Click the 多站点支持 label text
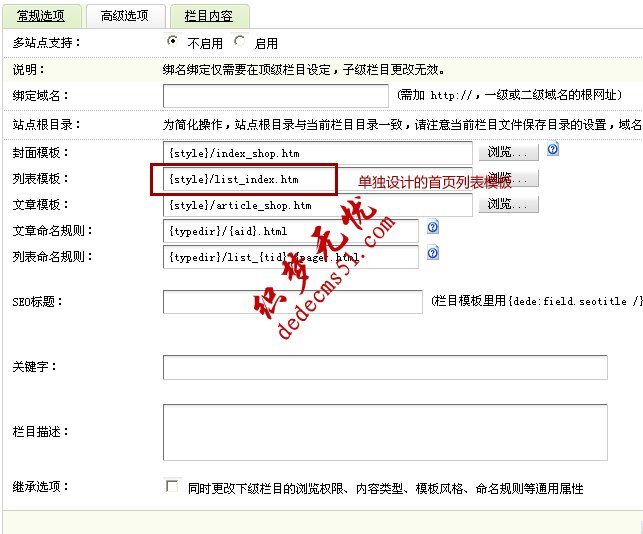 pyautogui.click(x=46, y=42)
